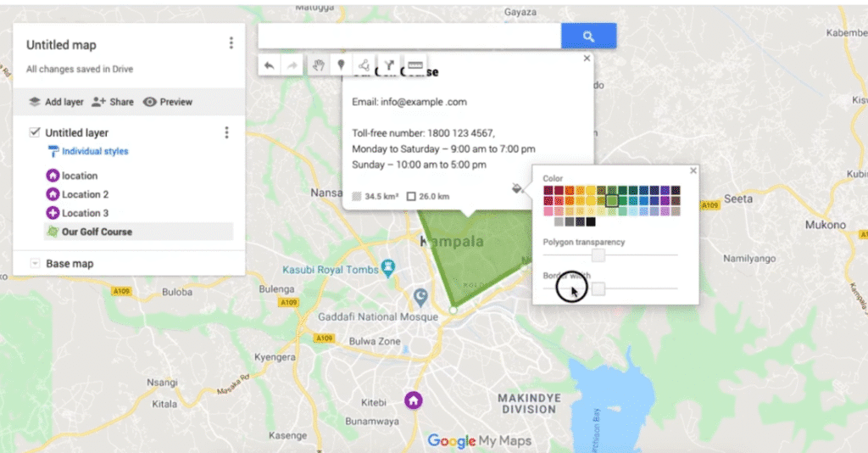Open the map Preview
Viewport: 868px width, 453px height.
point(168,102)
